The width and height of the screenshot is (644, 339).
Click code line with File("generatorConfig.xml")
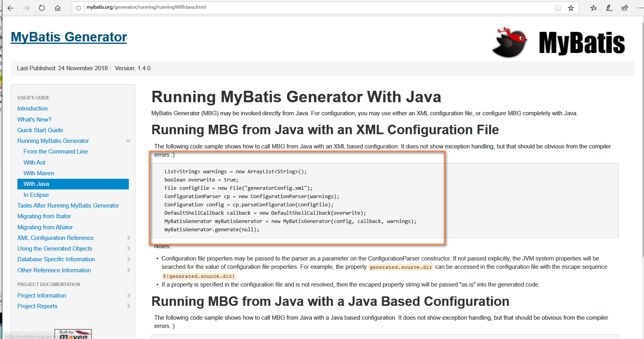click(x=239, y=188)
